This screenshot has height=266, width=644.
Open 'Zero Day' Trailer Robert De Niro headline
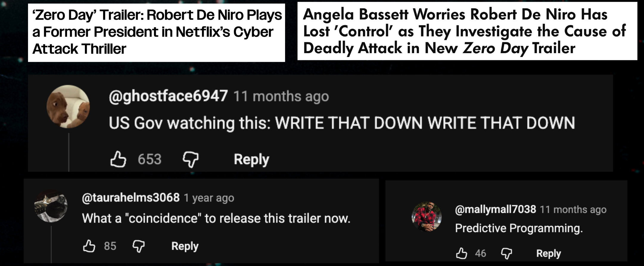(157, 32)
